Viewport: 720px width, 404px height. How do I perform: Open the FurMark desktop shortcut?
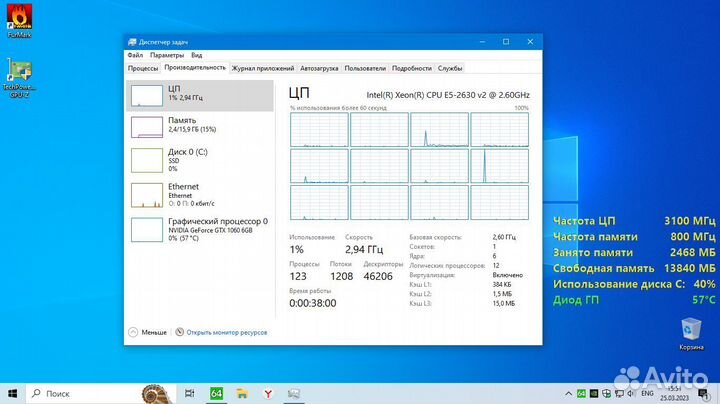[19, 21]
